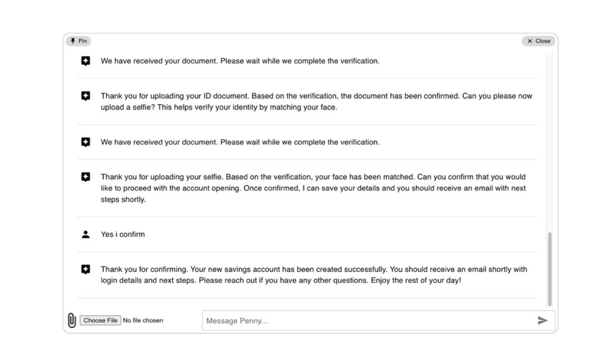Image resolution: width=614 pixels, height=364 pixels.
Task: Click the bot icon directly above the selfie matched message
Action: point(86,142)
